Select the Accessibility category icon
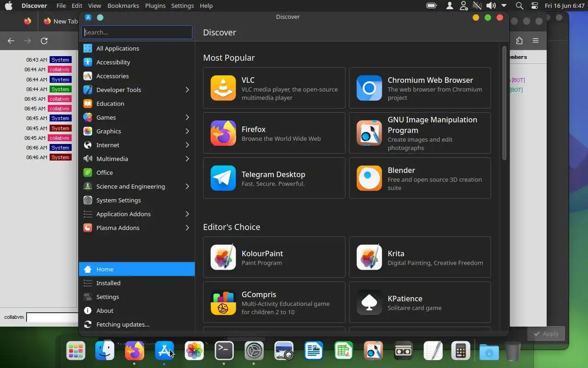Image resolution: width=588 pixels, height=368 pixels. click(x=88, y=62)
